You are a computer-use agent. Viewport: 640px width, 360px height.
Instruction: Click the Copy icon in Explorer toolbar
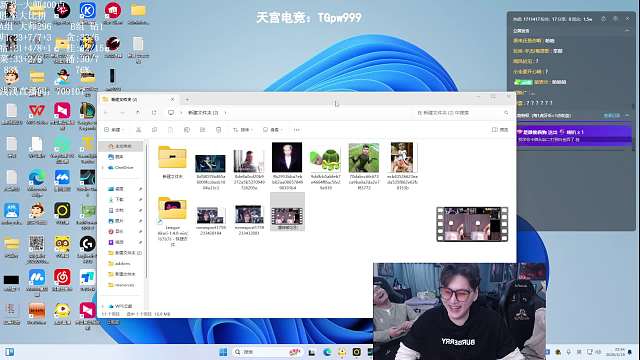[x=154, y=130]
